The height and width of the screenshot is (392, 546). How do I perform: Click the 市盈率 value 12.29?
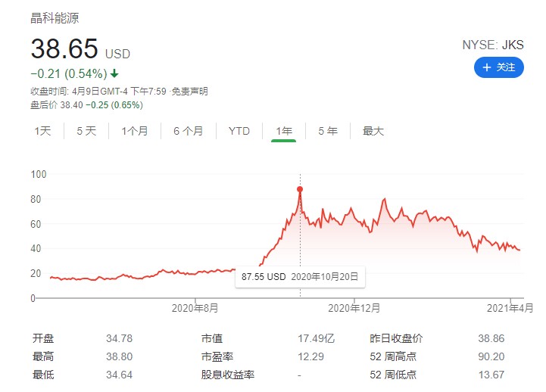310,356
